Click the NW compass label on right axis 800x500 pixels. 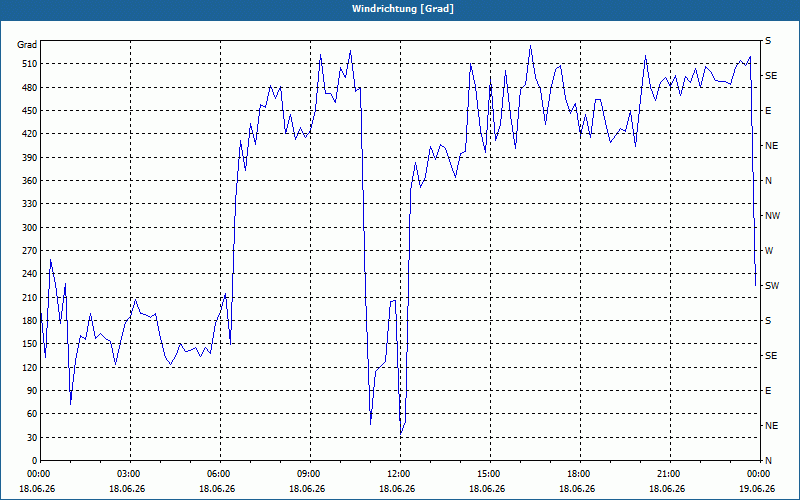pos(772,216)
